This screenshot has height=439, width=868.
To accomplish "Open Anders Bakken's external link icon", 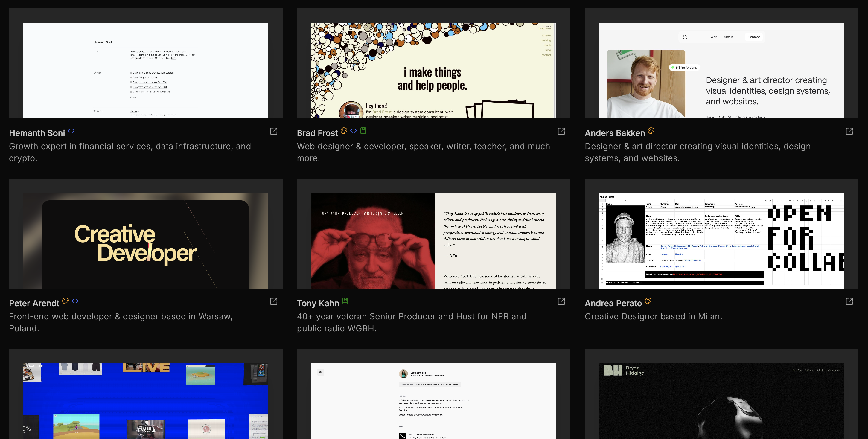I will point(849,131).
